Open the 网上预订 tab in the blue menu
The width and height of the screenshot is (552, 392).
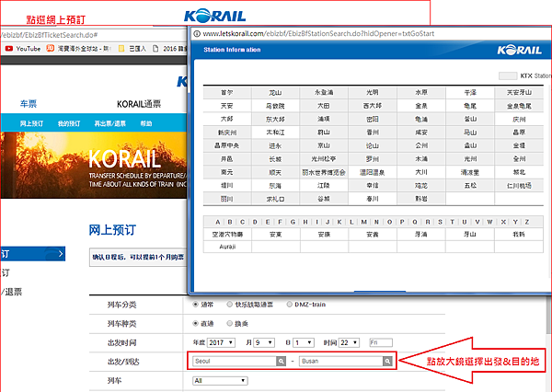pyautogui.click(x=31, y=123)
